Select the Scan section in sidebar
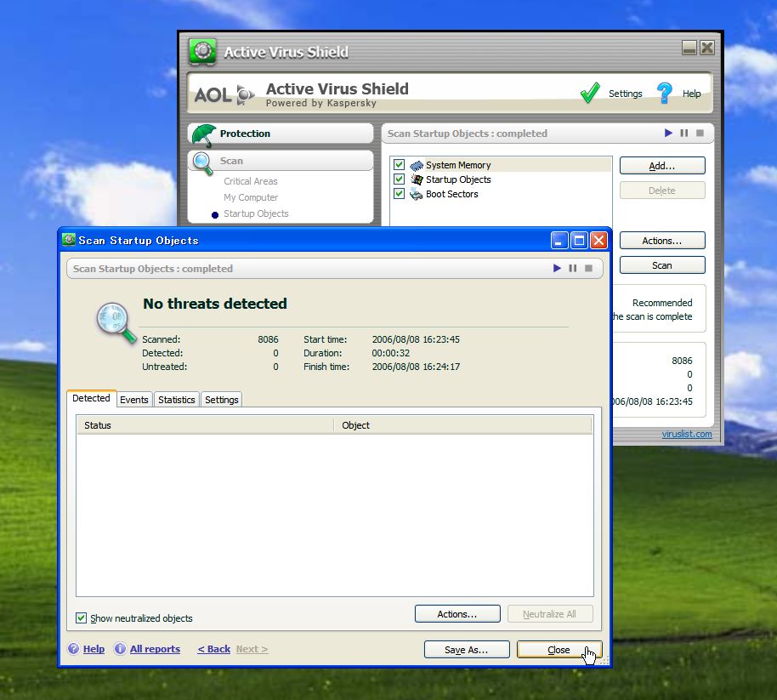The image size is (777, 700). 281,161
